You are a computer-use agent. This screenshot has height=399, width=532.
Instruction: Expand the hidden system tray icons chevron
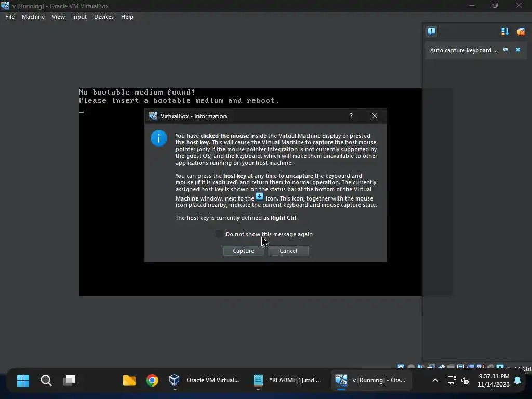435,380
